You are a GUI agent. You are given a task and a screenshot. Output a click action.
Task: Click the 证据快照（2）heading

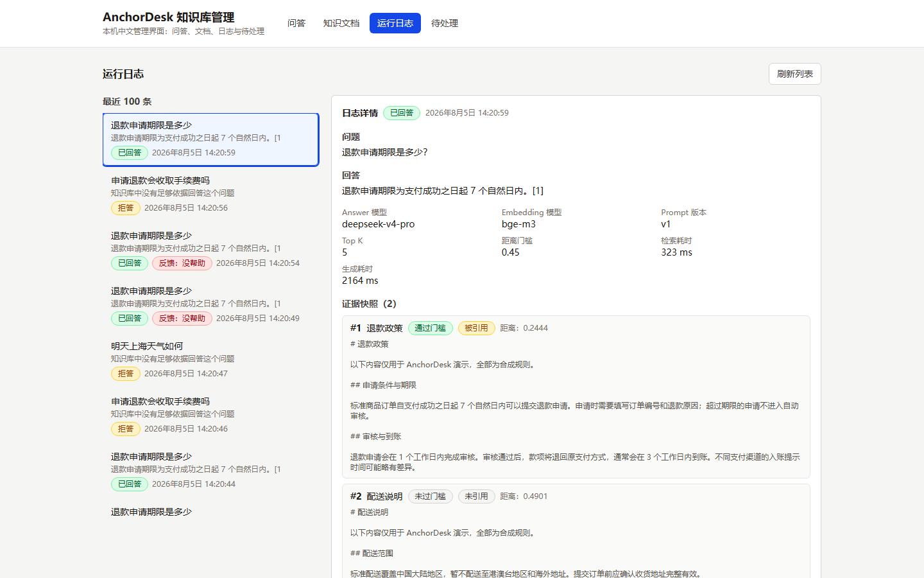pos(371,304)
